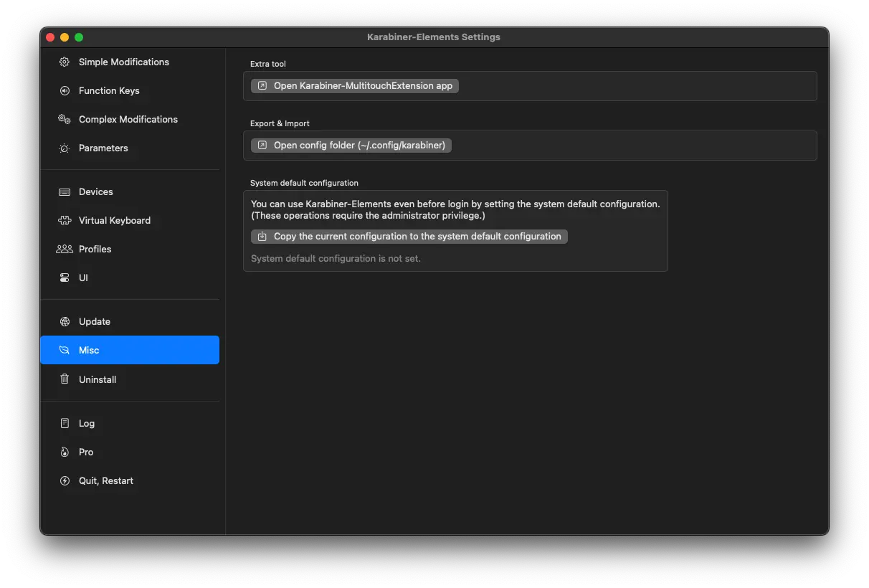The image size is (869, 588).
Task: Click the puzzle piece Virtual Keyboard icon
Action: [x=65, y=220]
